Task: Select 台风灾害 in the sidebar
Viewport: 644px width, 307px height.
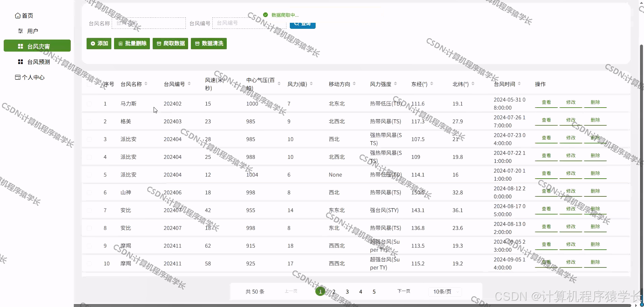Action: tap(37, 46)
